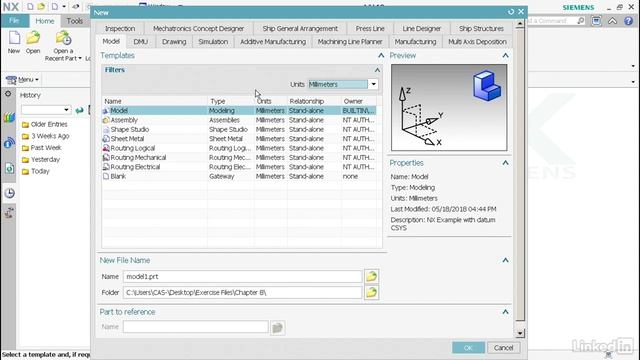Browse for file name with folder icon
The image size is (640, 360).
pyautogui.click(x=371, y=276)
